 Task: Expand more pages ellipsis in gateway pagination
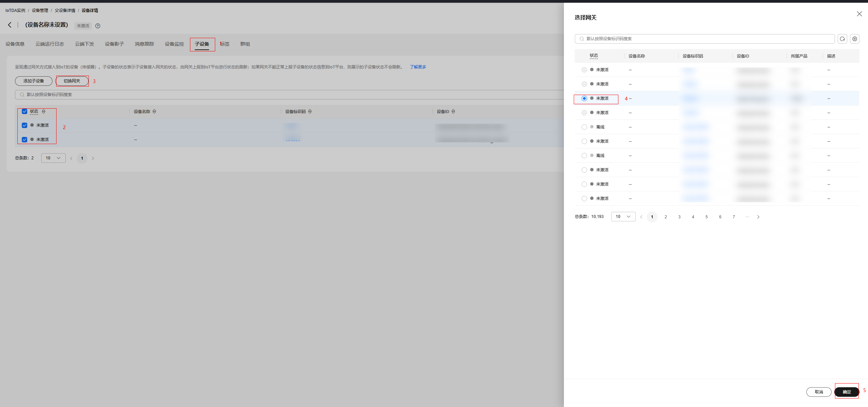point(747,217)
